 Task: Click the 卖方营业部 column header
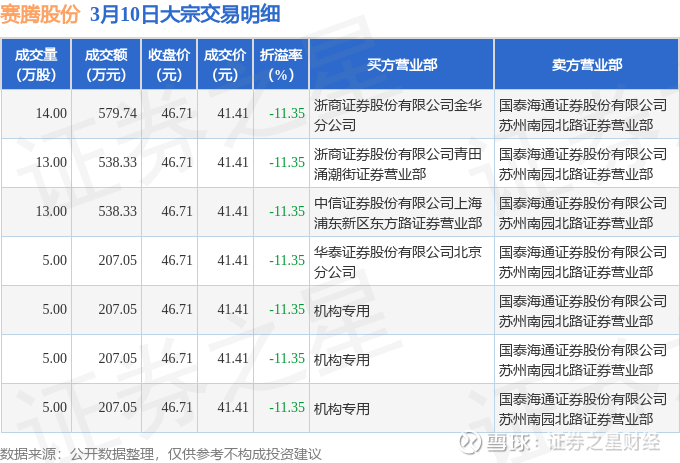[587, 65]
